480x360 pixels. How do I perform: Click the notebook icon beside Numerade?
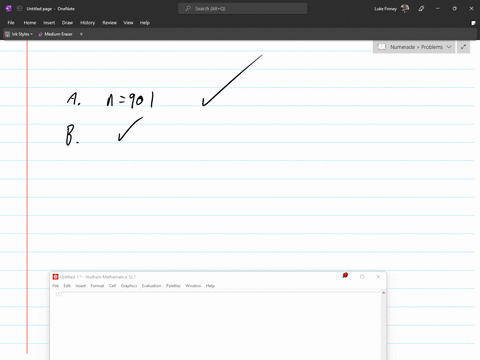coord(382,47)
